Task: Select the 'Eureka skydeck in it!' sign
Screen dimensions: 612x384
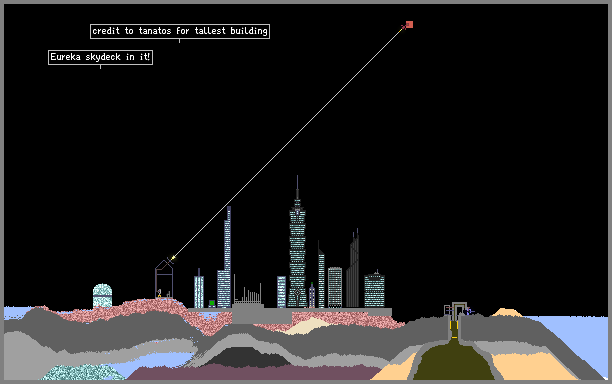Action: [100, 57]
